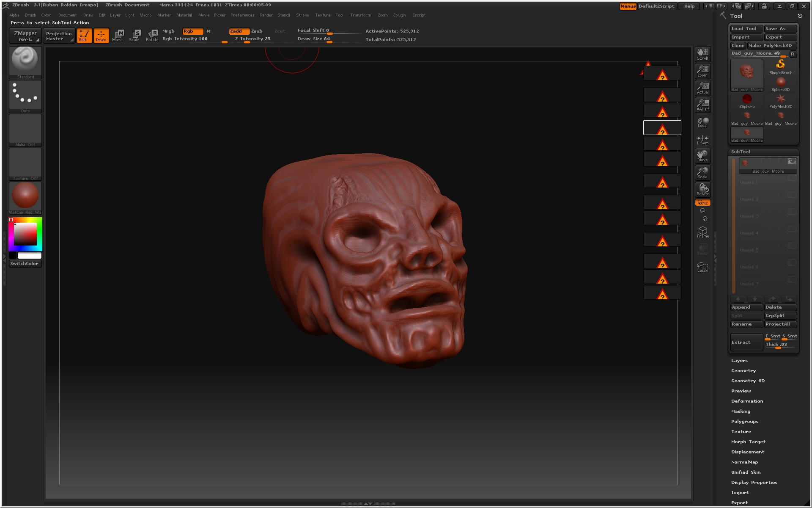812x508 pixels.
Task: Click the Load Tool button
Action: 746,29
